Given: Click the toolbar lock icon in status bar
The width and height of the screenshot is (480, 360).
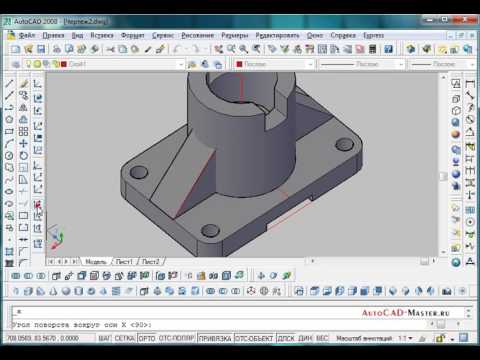Looking at the screenshot, I should point(440,338).
